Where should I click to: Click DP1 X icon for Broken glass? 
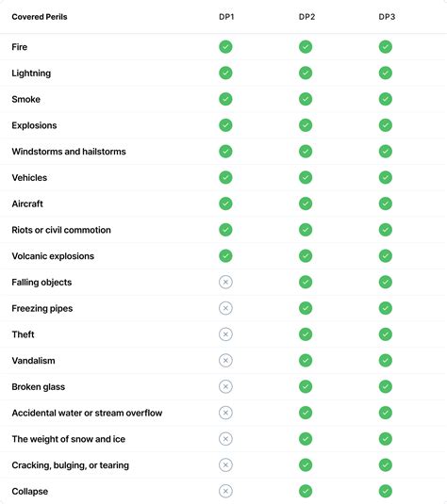point(225,386)
